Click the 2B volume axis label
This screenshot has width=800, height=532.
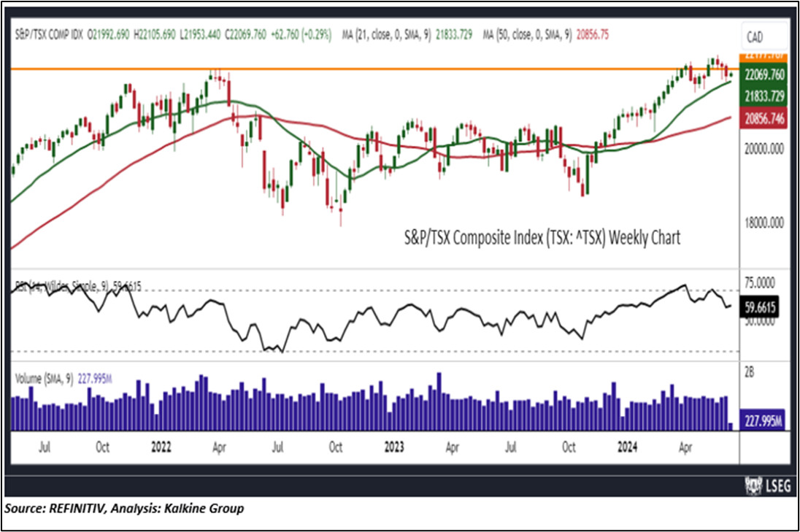coord(749,372)
